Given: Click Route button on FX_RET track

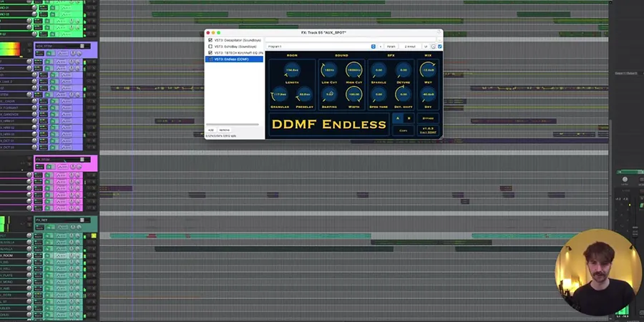Looking at the screenshot, I should click(39, 228).
